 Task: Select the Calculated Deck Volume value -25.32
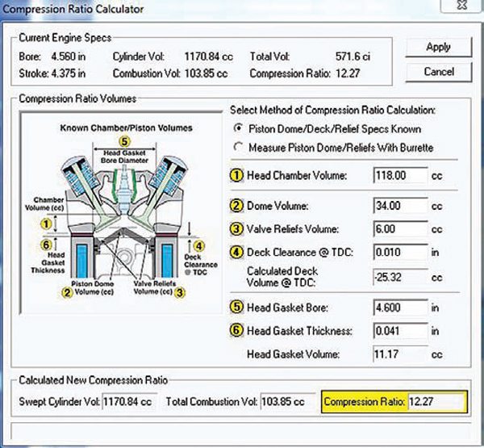pos(400,277)
